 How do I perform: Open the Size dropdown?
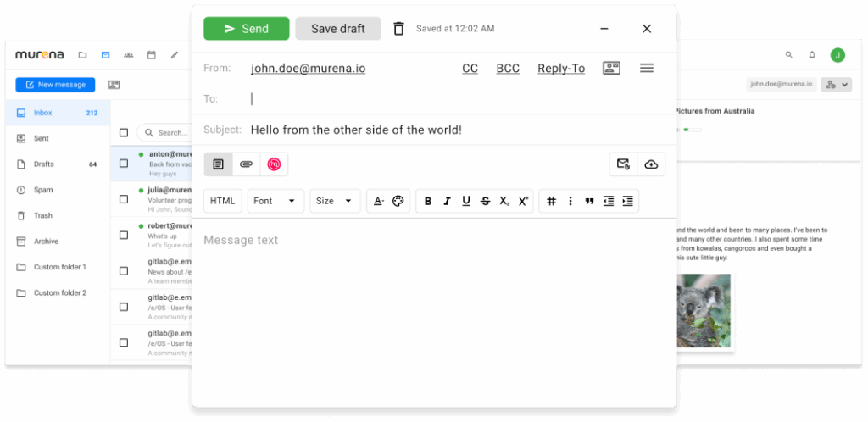[335, 201]
